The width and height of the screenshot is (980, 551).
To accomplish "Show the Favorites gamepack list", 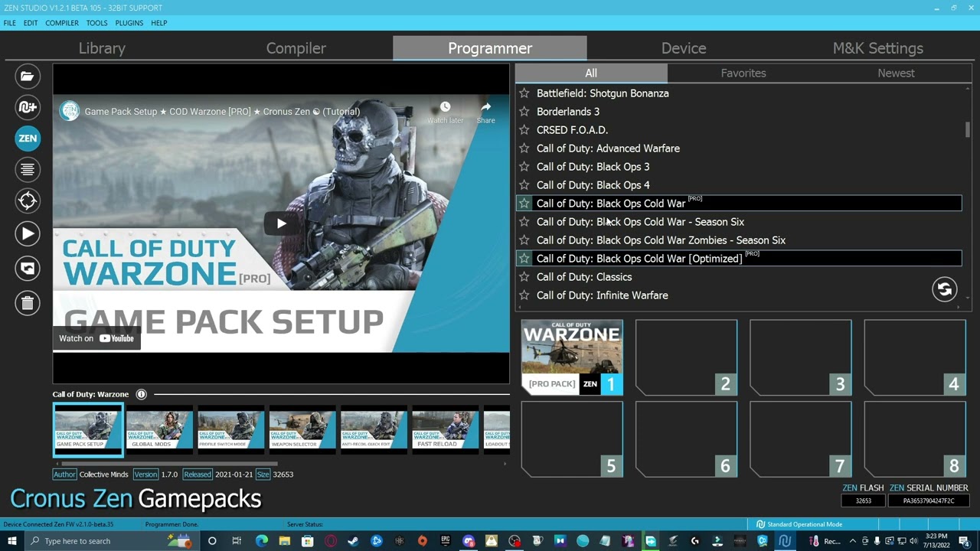I will click(x=743, y=73).
